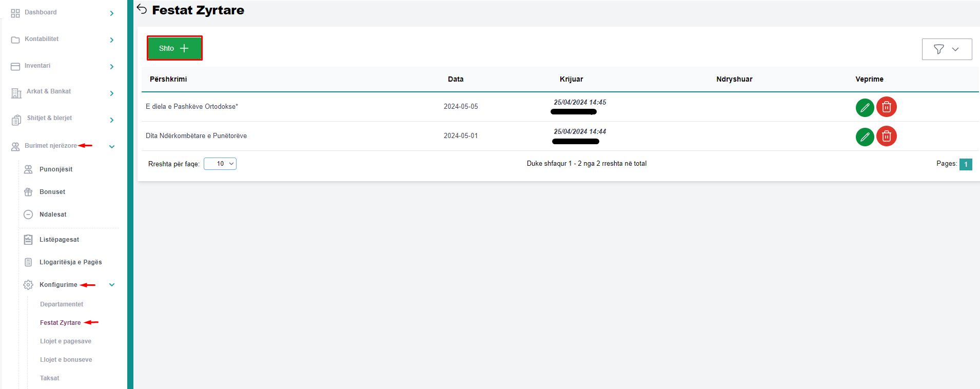980x389 pixels.
Task: Click the back arrow beside Festat Zyrtare
Action: coord(142,9)
